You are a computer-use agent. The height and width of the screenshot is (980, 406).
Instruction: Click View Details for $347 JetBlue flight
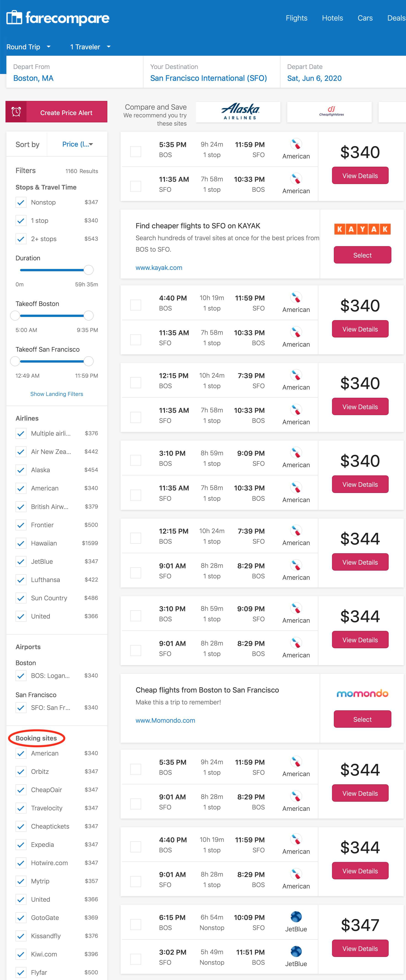tap(360, 948)
